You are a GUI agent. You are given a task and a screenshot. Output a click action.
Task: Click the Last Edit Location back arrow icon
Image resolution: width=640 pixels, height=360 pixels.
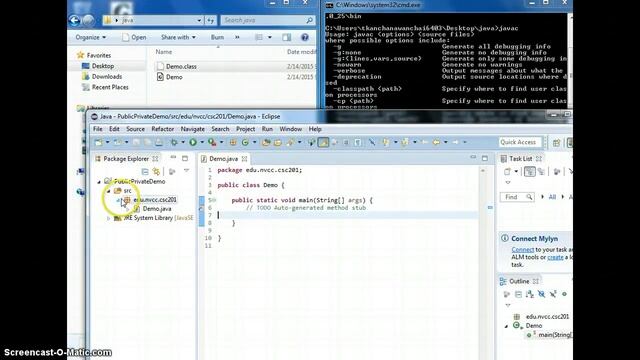(425, 142)
